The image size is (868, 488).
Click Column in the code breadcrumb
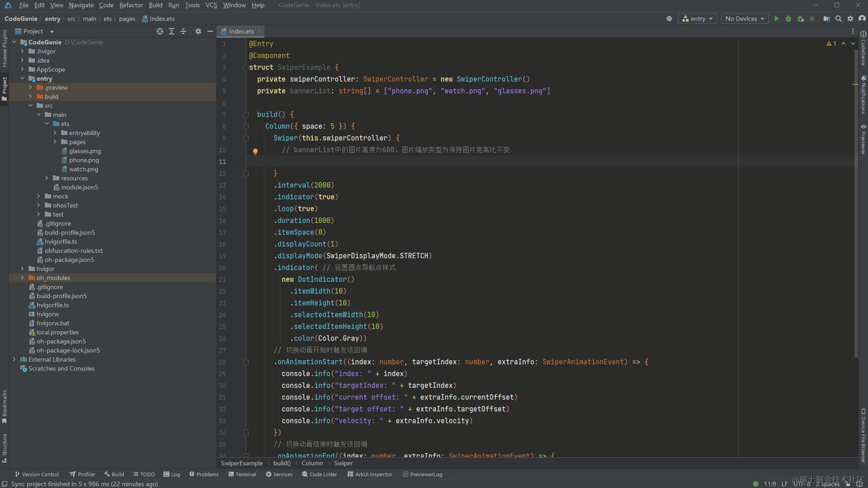click(312, 463)
